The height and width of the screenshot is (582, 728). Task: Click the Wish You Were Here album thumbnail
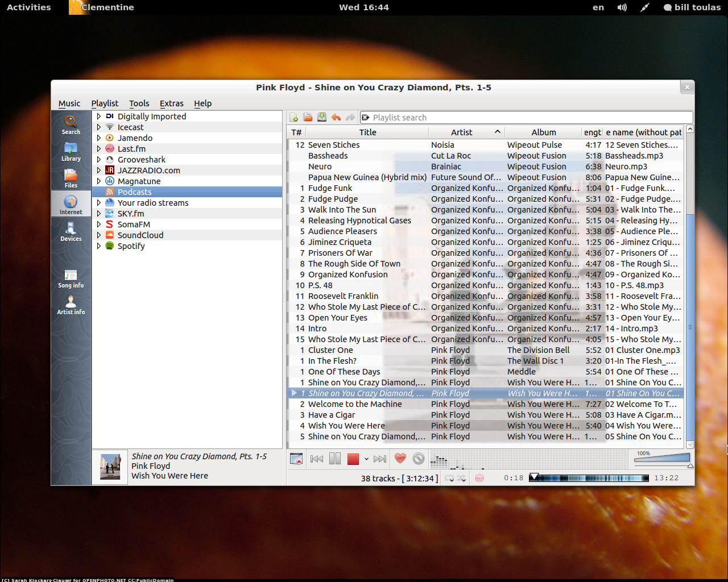pyautogui.click(x=110, y=467)
